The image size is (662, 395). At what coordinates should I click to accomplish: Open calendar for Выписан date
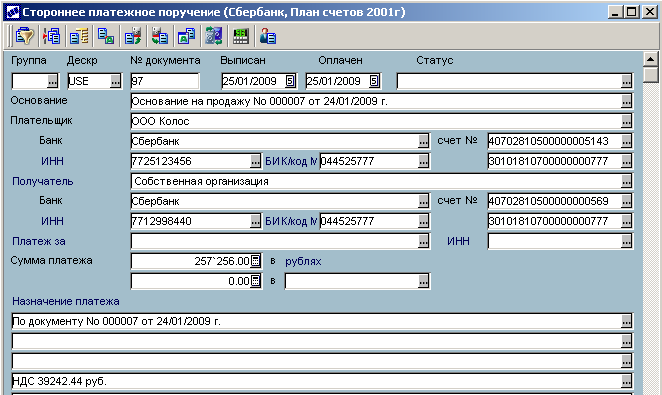point(290,81)
